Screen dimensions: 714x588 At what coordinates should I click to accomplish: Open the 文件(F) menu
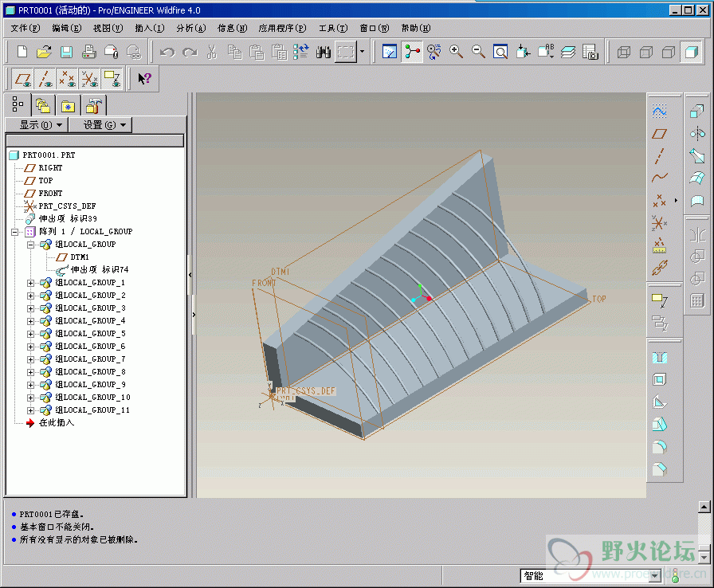[25, 28]
